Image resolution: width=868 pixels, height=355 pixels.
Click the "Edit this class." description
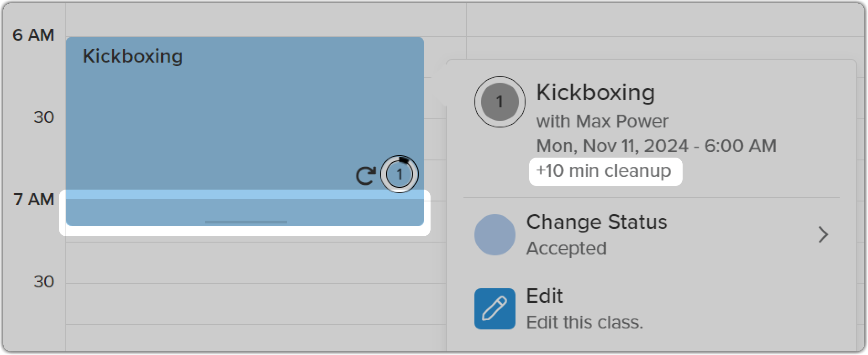coord(584,323)
